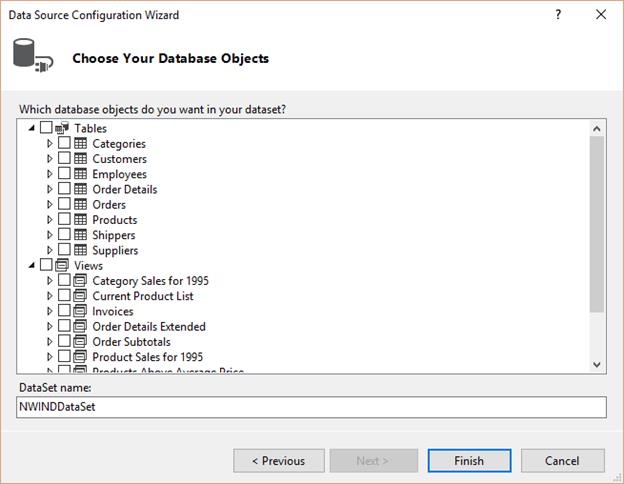Viewport: 624px width, 484px height.
Task: Expand the Order Details table node
Action: (x=50, y=189)
